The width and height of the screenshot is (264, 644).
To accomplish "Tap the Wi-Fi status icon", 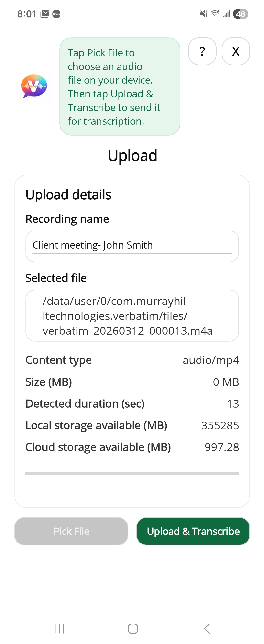I will (x=215, y=13).
